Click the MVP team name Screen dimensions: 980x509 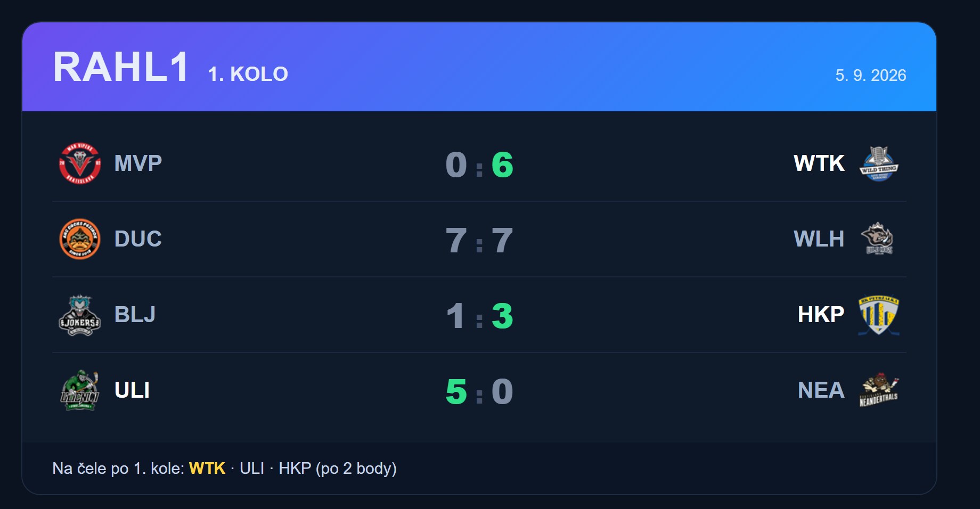138,163
